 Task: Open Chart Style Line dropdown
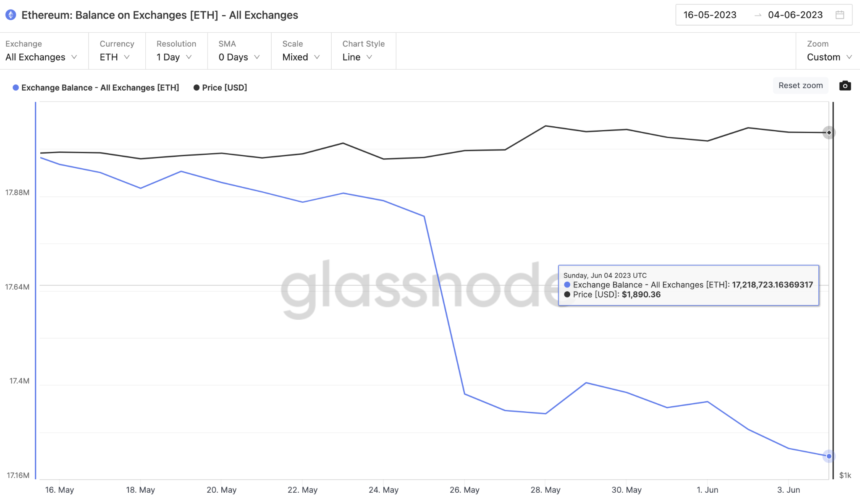pos(363,51)
